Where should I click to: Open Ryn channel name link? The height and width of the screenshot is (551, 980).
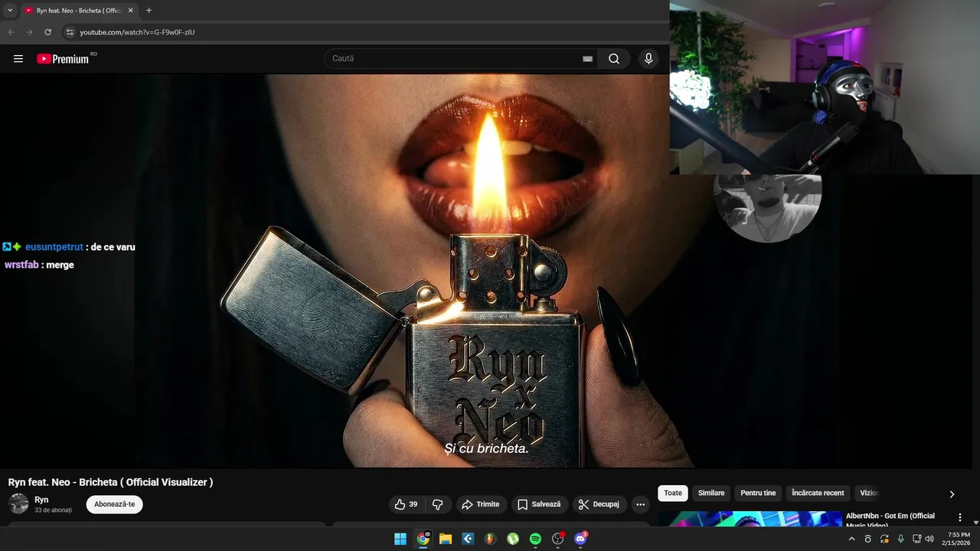tap(41, 500)
